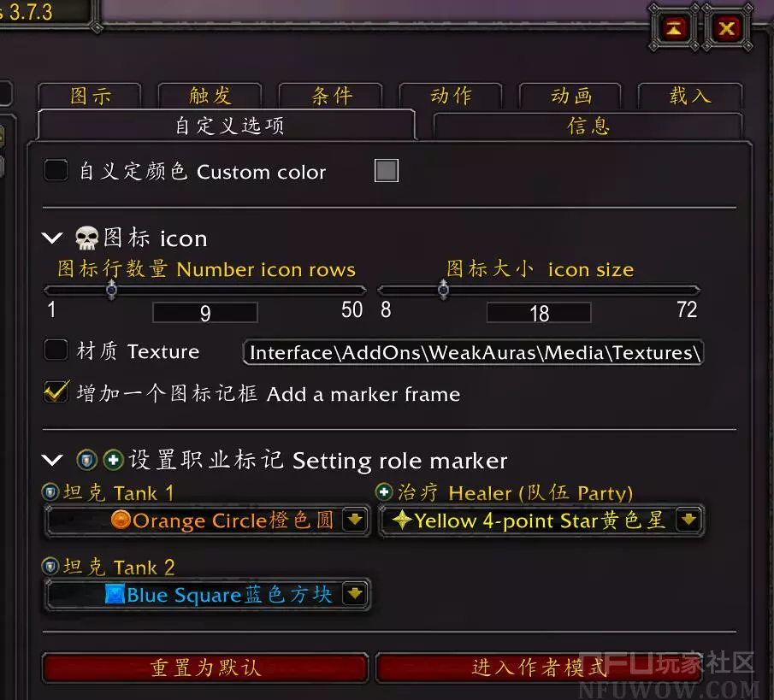Toggle the 材质 Texture checkbox
The width and height of the screenshot is (774, 700).
tap(56, 350)
